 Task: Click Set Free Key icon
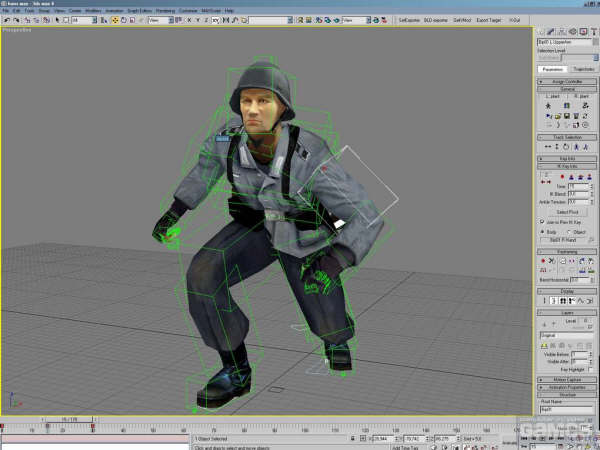(x=590, y=177)
